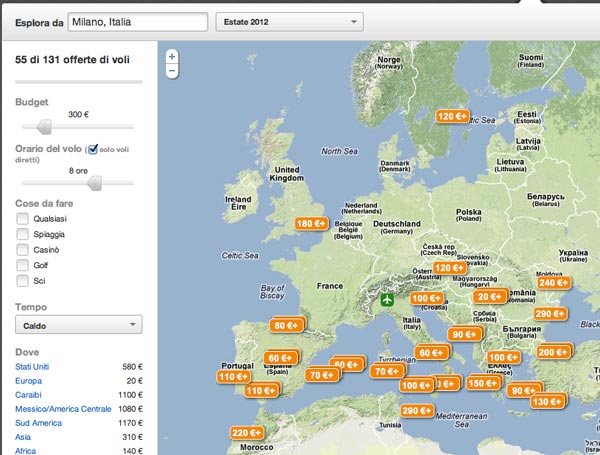
Task: Click the flight duration slider handle
Action: [95, 183]
